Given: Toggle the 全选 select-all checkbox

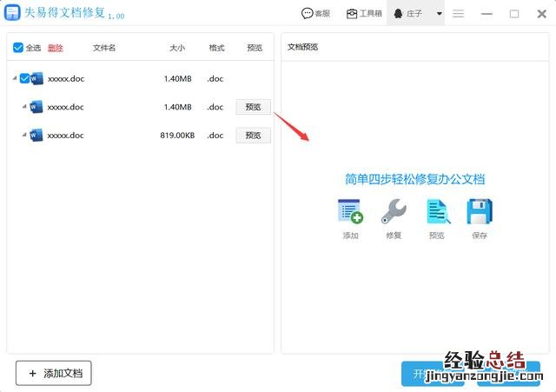Looking at the screenshot, I should tap(18, 48).
